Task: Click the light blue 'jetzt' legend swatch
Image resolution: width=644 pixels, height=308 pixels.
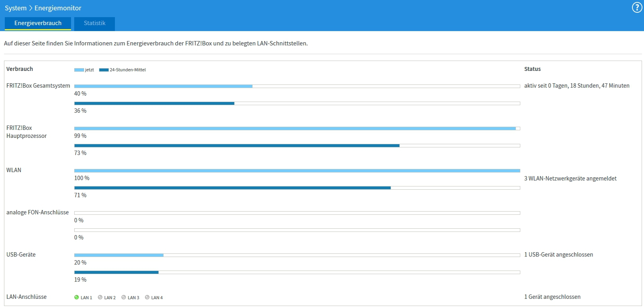Action: [x=79, y=70]
